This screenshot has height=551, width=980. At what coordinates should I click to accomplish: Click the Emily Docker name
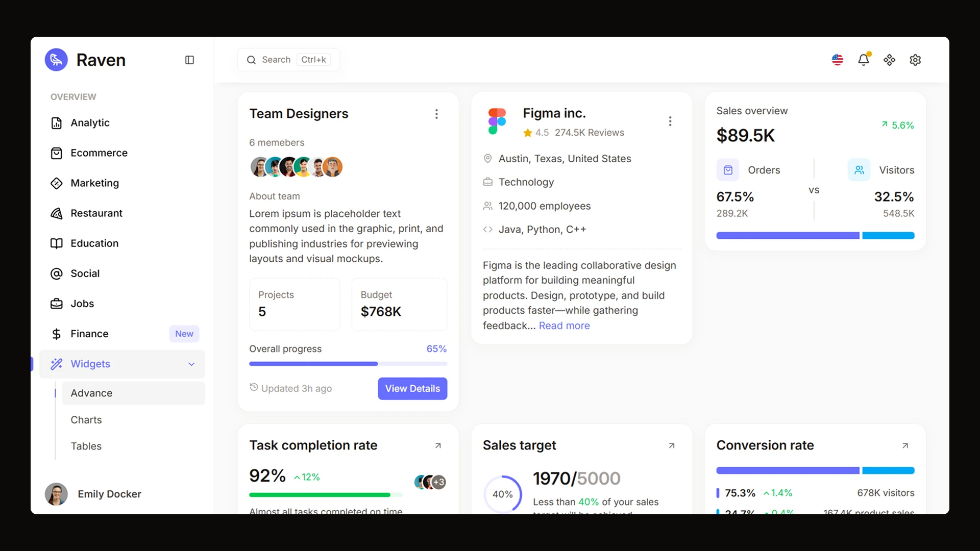(x=109, y=494)
